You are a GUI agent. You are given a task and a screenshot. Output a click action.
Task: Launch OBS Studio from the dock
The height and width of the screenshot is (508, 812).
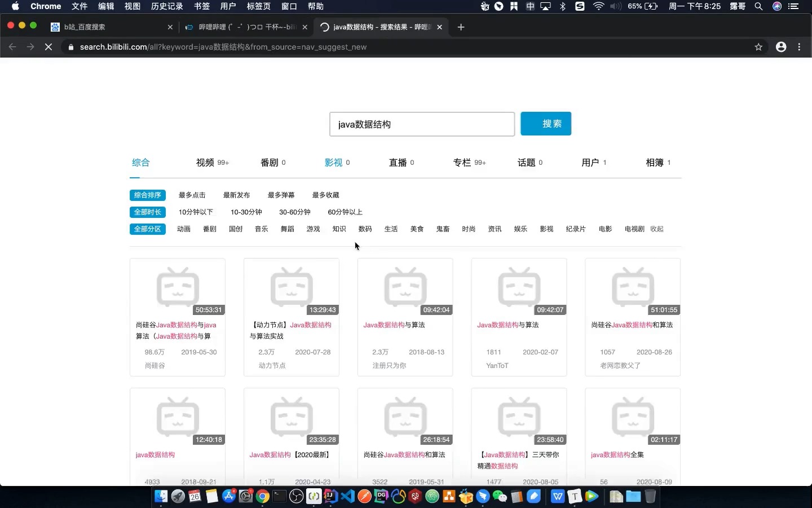(x=297, y=496)
